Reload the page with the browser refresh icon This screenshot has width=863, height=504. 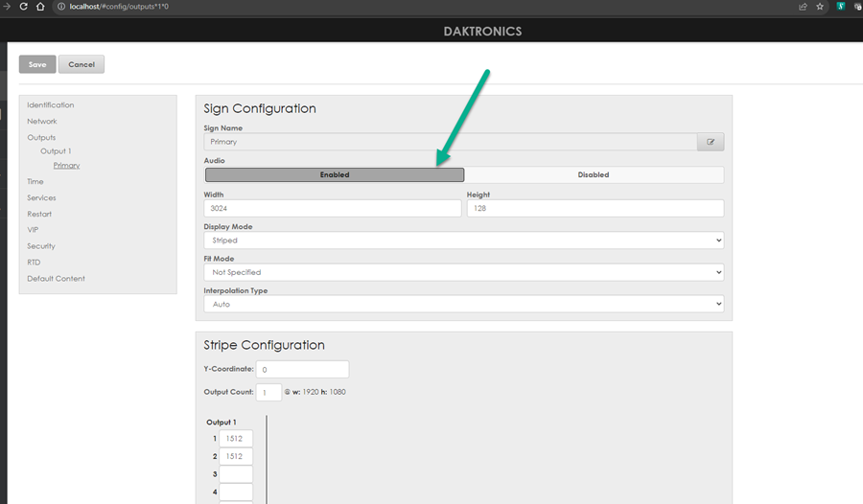coord(23,7)
